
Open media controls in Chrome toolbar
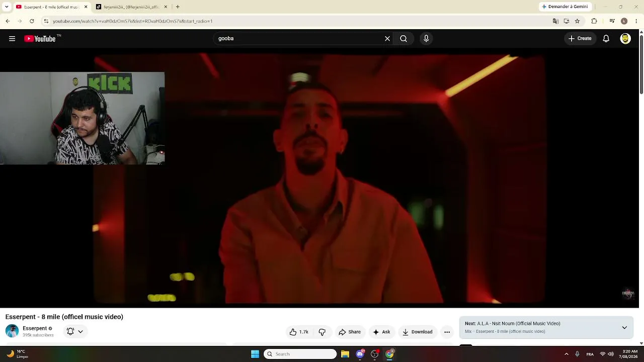[x=612, y=21]
